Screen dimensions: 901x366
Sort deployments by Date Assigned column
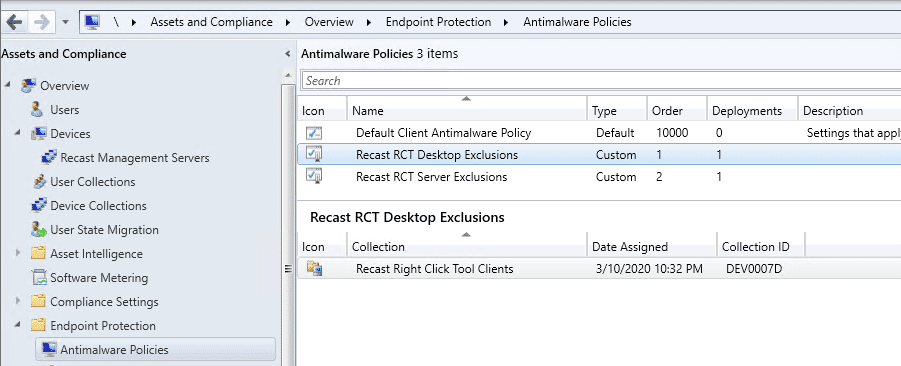tap(652, 246)
